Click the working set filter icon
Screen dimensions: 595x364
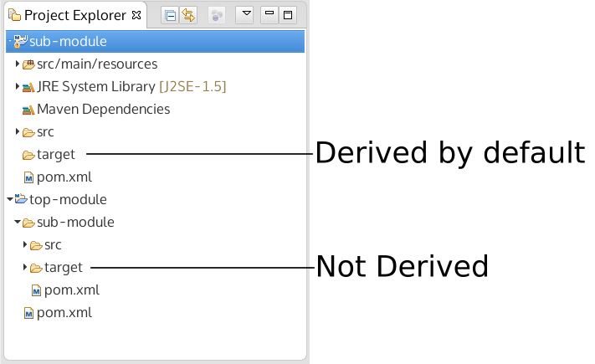pyautogui.click(x=217, y=15)
